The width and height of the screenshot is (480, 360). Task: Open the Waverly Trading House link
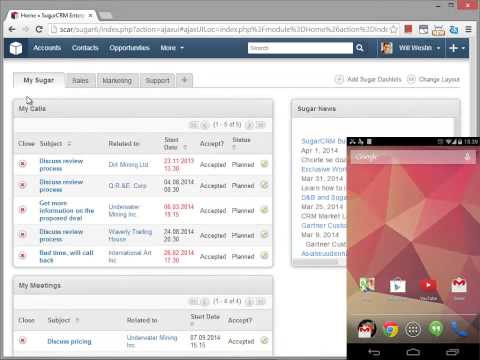(130, 235)
